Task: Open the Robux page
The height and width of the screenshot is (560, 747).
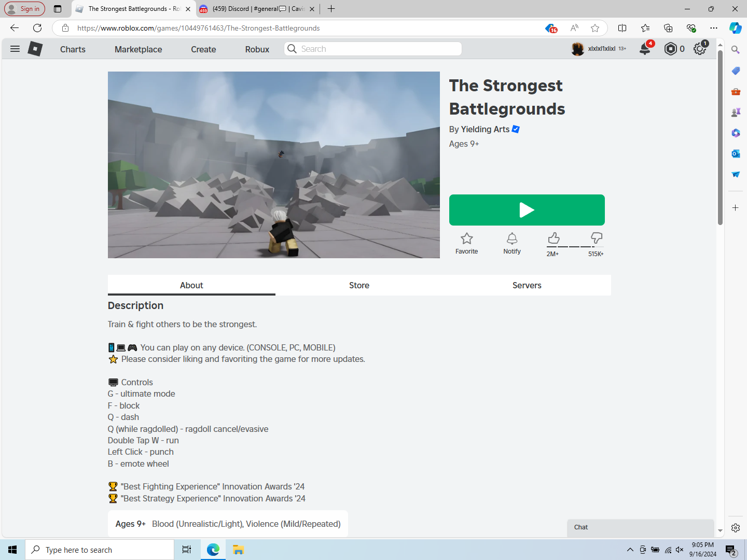Action: point(257,49)
